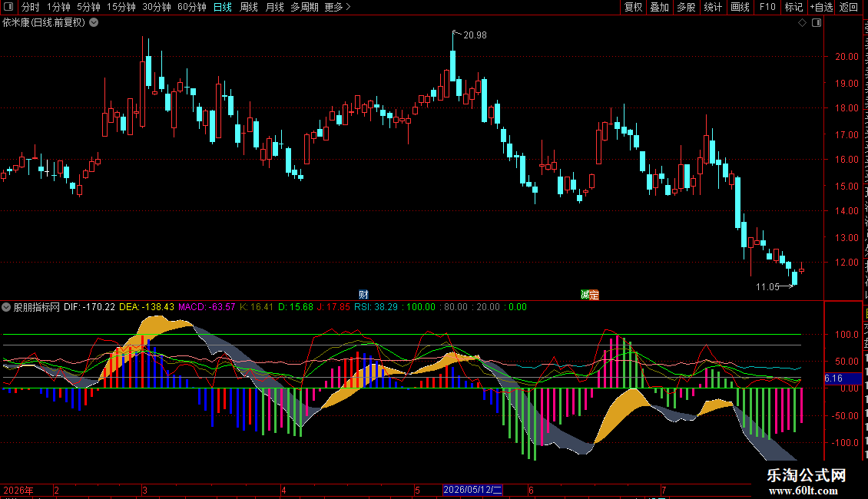Click the 20.98 high price label
Image resolution: width=868 pixels, height=499 pixels.
click(475, 35)
